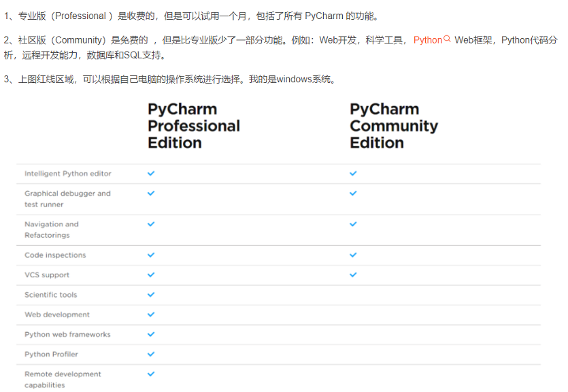Click Professional checkmark for Python Profiler

click(151, 354)
